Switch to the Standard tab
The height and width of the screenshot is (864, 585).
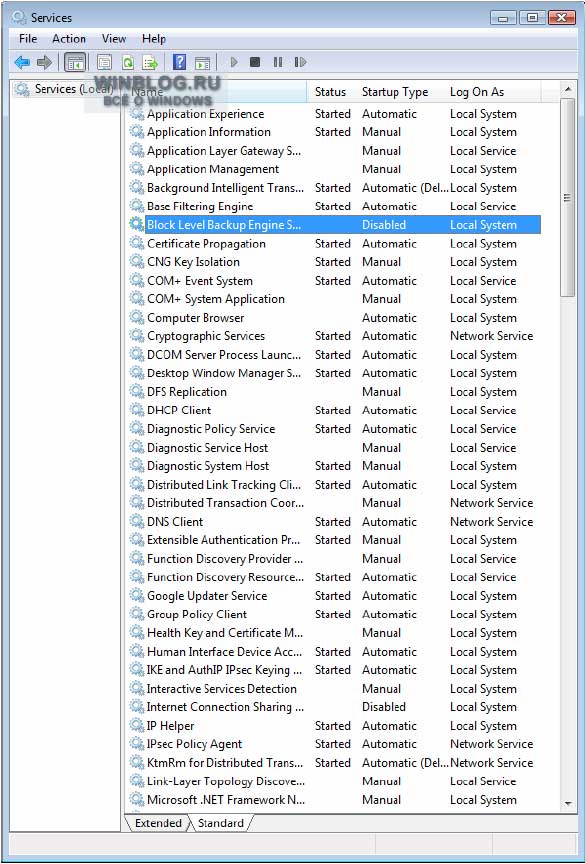point(221,823)
